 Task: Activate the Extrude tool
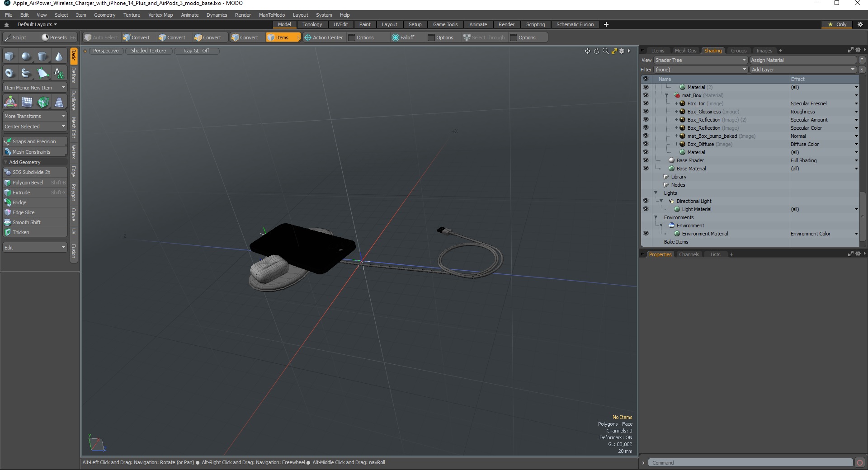35,193
